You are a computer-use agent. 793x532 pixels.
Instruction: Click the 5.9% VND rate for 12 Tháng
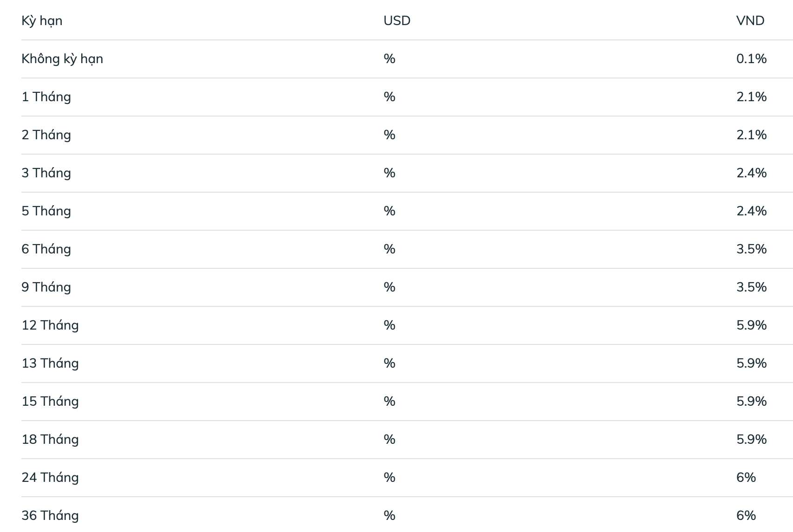(x=751, y=325)
